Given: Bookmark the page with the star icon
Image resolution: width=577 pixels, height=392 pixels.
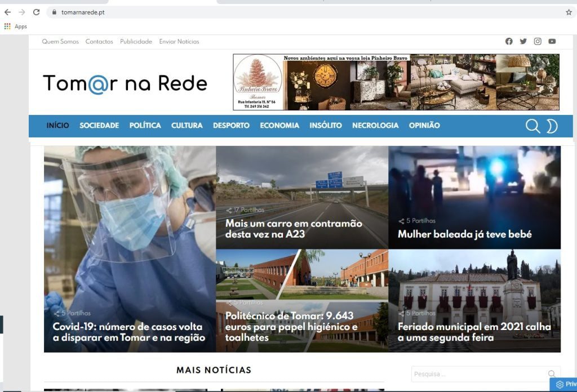Looking at the screenshot, I should click(569, 12).
